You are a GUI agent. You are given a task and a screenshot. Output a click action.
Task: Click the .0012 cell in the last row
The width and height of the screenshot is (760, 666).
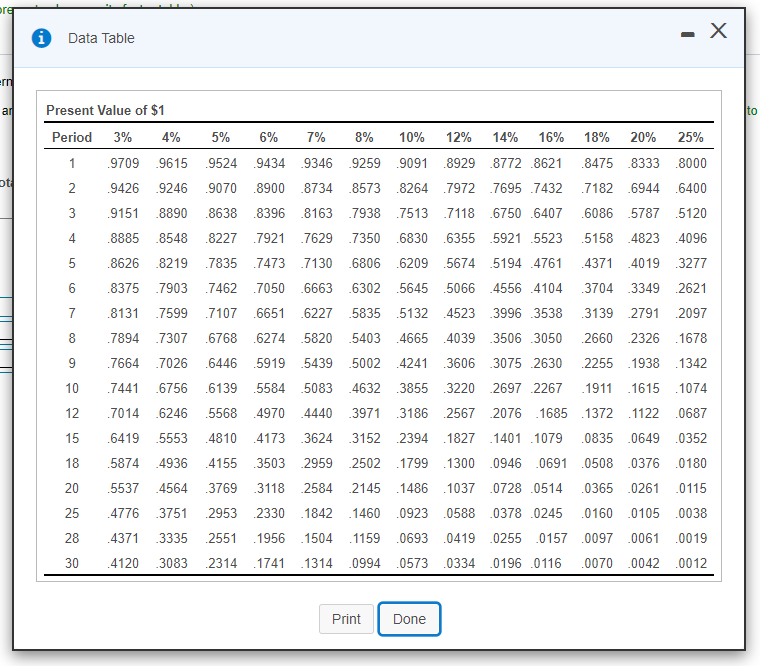tap(691, 564)
